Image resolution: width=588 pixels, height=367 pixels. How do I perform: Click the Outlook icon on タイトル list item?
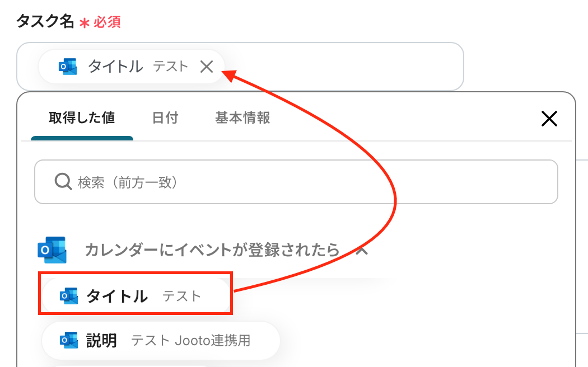(69, 296)
